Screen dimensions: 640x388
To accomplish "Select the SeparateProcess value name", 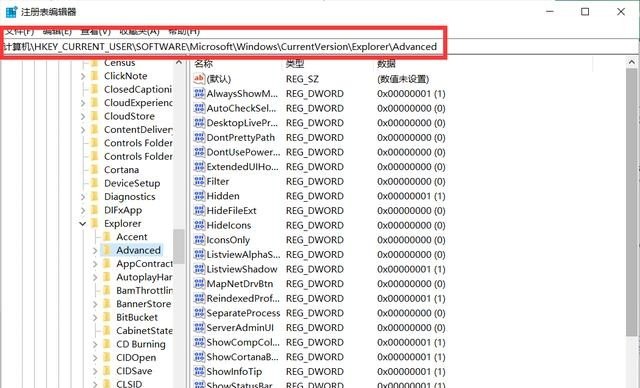I will coord(243,313).
